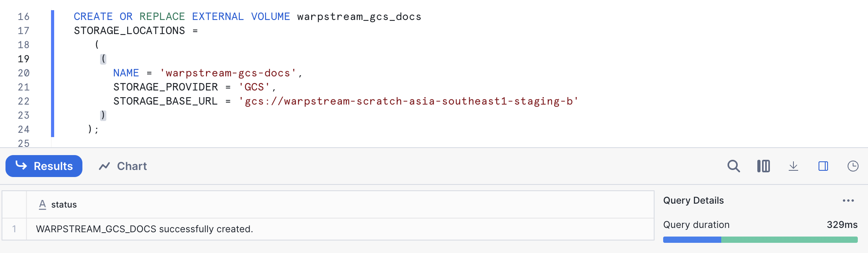The height and width of the screenshot is (253, 868).
Task: Click blue segment of query duration bar
Action: tap(692, 240)
